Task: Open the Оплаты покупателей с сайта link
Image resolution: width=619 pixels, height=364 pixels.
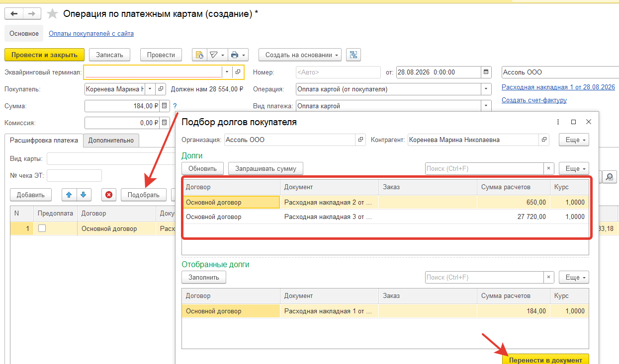Action: (x=91, y=33)
